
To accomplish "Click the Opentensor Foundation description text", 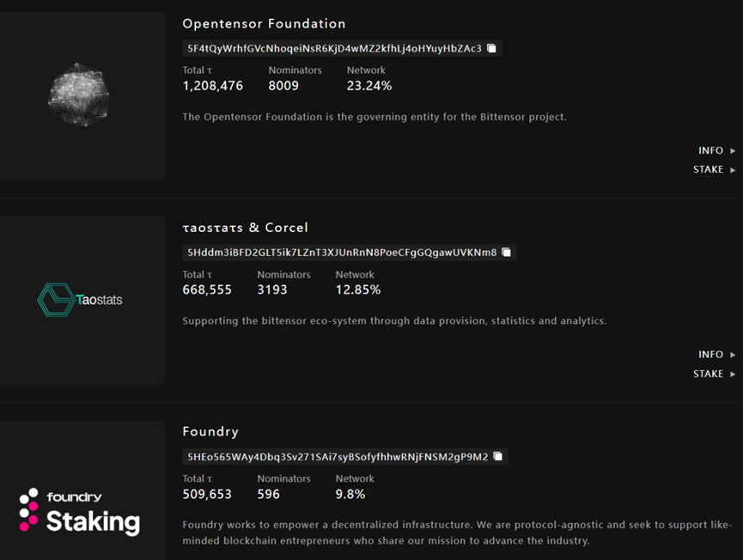I will (x=375, y=117).
